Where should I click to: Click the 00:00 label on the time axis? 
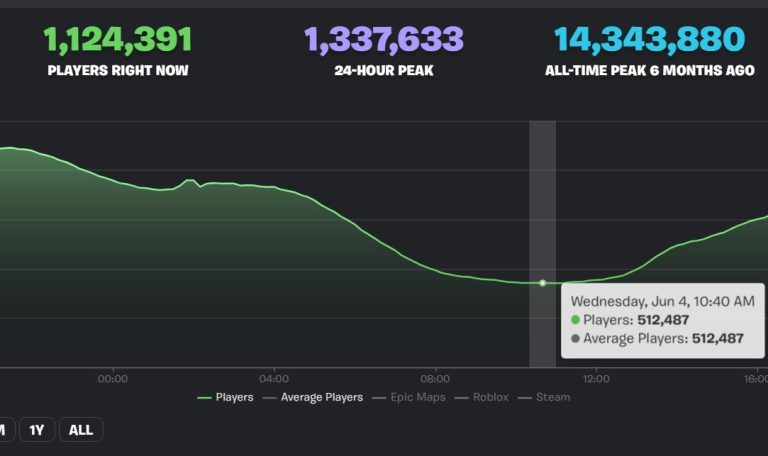(113, 378)
